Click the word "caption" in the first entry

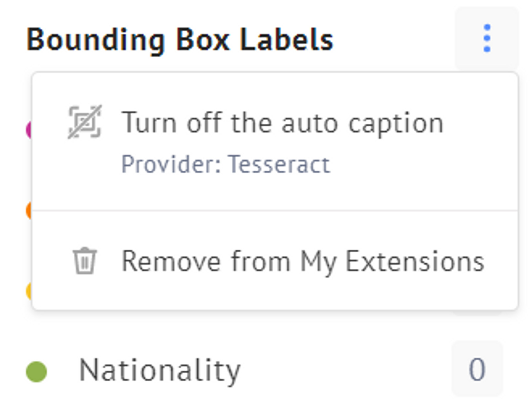tap(396, 124)
